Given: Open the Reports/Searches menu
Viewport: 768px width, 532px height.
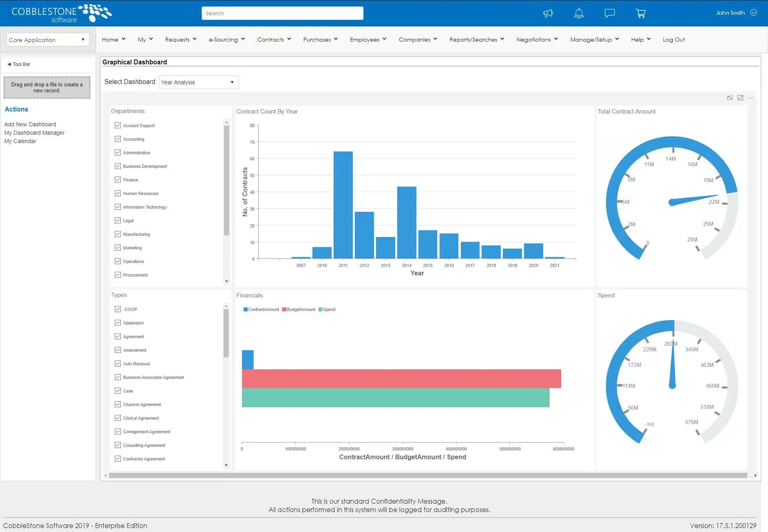Looking at the screenshot, I should [476, 40].
